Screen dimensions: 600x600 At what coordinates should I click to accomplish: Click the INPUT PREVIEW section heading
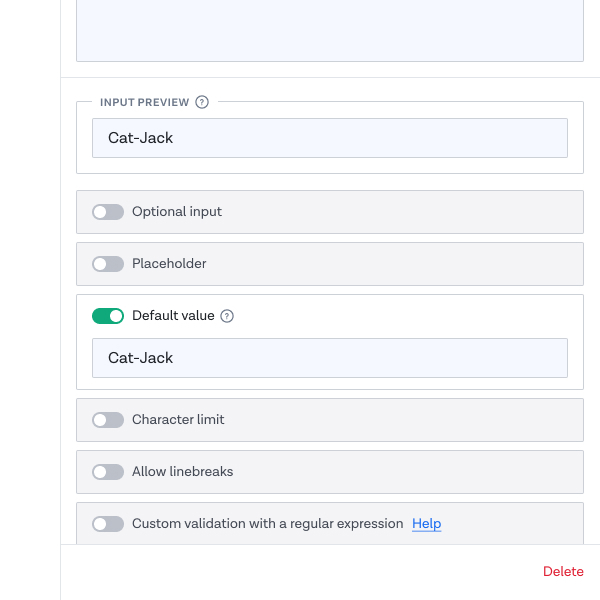[x=145, y=103]
